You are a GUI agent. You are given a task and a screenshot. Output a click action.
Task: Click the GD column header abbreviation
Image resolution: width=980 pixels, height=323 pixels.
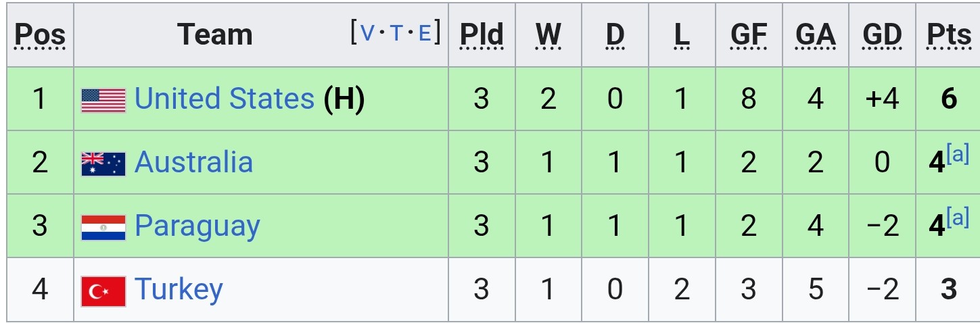pyautogui.click(x=883, y=34)
